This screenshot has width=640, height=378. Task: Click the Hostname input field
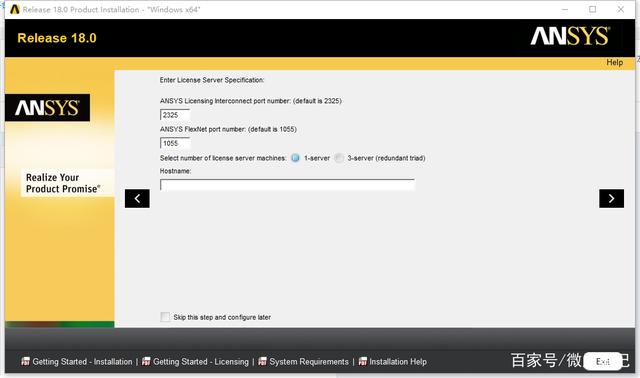tap(287, 185)
